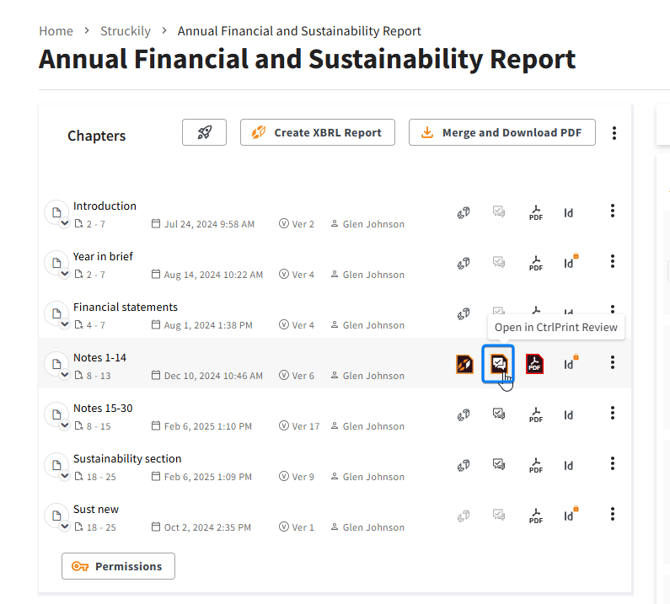Open review icon for Sustainability section
Viewport: 670px width, 604px height.
tap(498, 465)
